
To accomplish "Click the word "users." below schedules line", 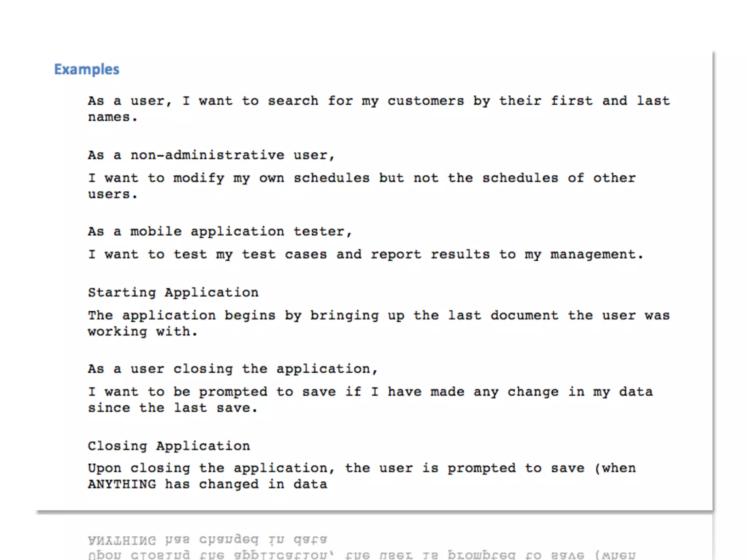I will 113,194.
